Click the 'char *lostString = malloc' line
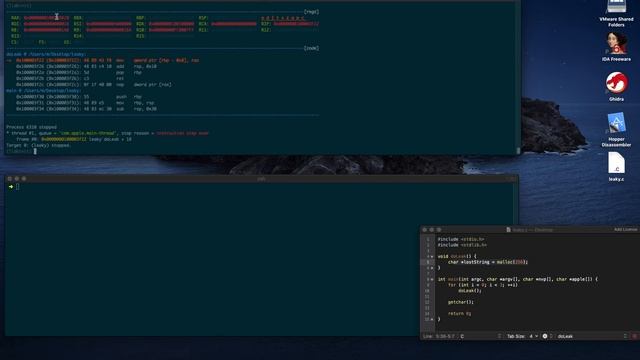The image size is (640, 360). 488,262
